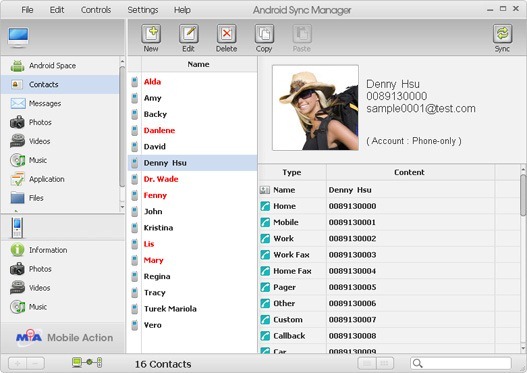527x373 pixels.
Task: Select contact Amy
Action: click(x=192, y=98)
